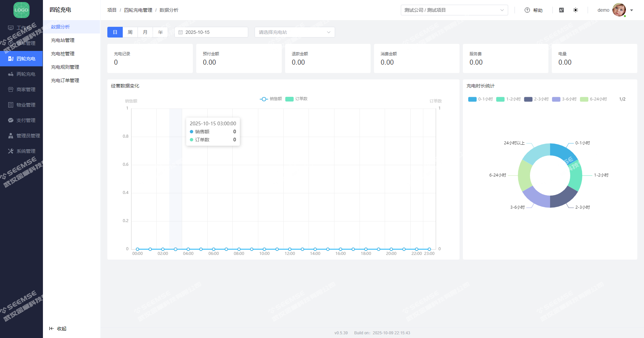
Task: Open 支付管理 sidebar icon
Action: (x=11, y=120)
